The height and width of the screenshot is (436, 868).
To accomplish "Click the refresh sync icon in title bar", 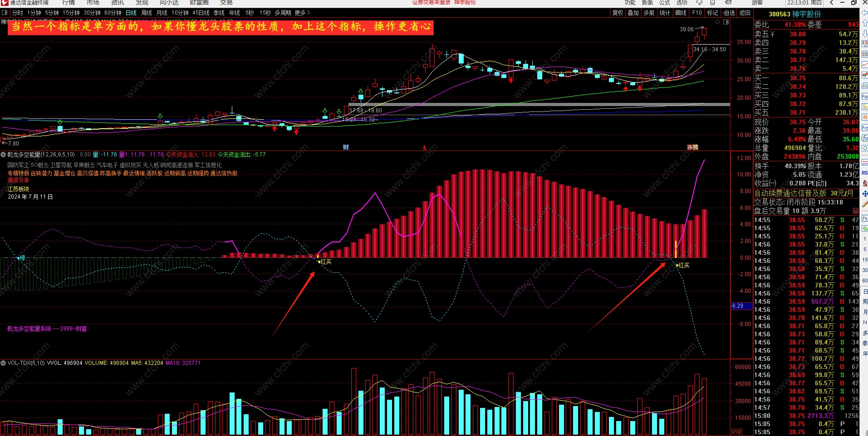I will [699, 2].
